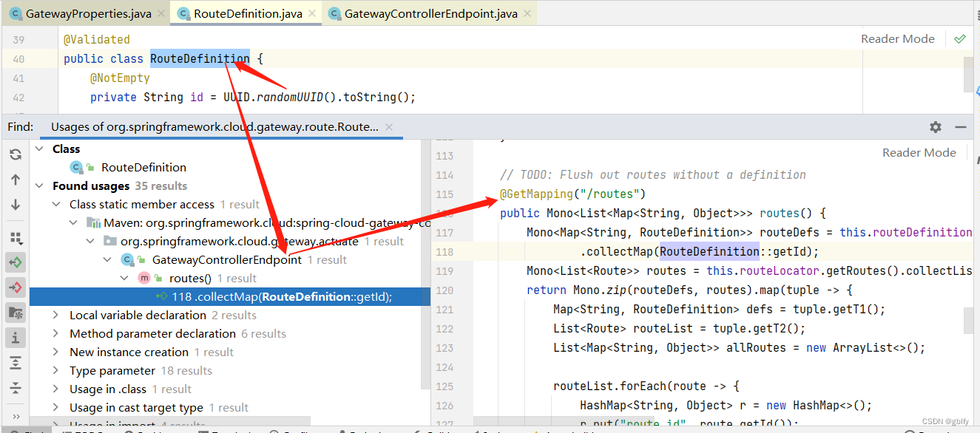
Task: Expand Usage in cast target type
Action: pyautogui.click(x=56, y=407)
